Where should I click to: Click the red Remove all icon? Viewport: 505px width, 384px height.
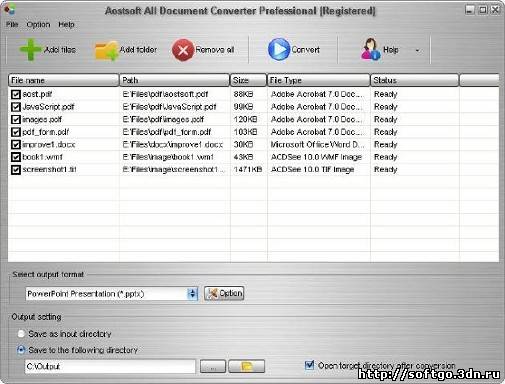click(183, 50)
